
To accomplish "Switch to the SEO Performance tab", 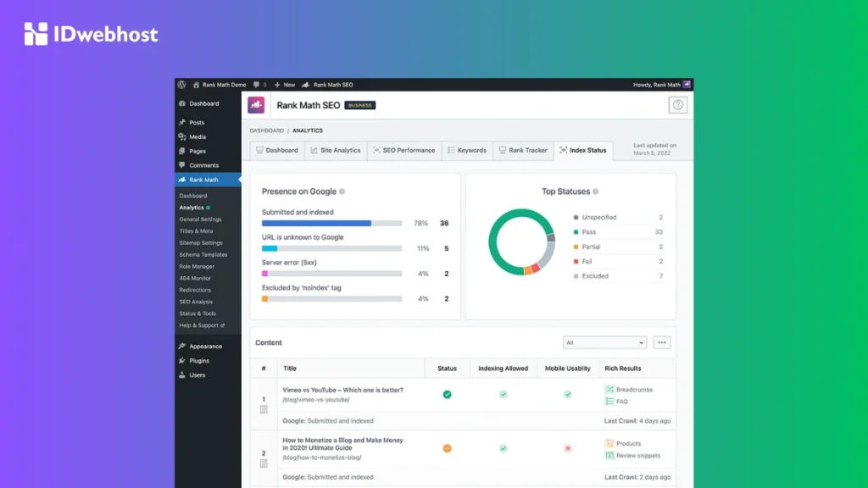I will click(404, 151).
